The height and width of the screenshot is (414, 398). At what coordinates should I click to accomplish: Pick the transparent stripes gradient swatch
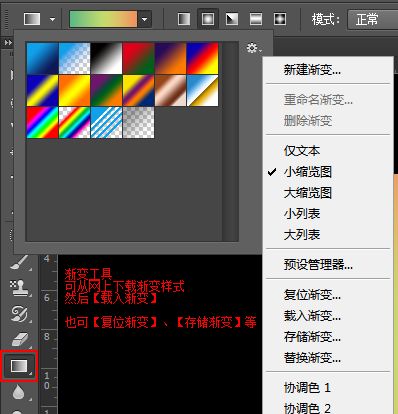[106, 122]
